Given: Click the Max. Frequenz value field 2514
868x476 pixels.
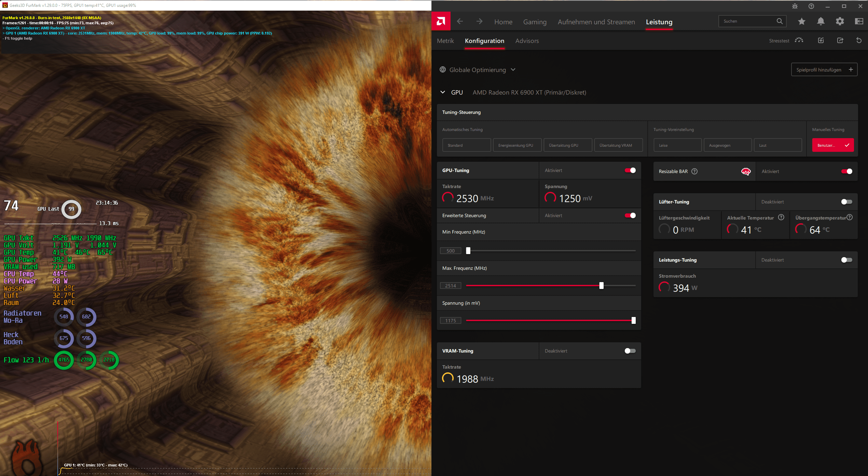Looking at the screenshot, I should 451,286.
